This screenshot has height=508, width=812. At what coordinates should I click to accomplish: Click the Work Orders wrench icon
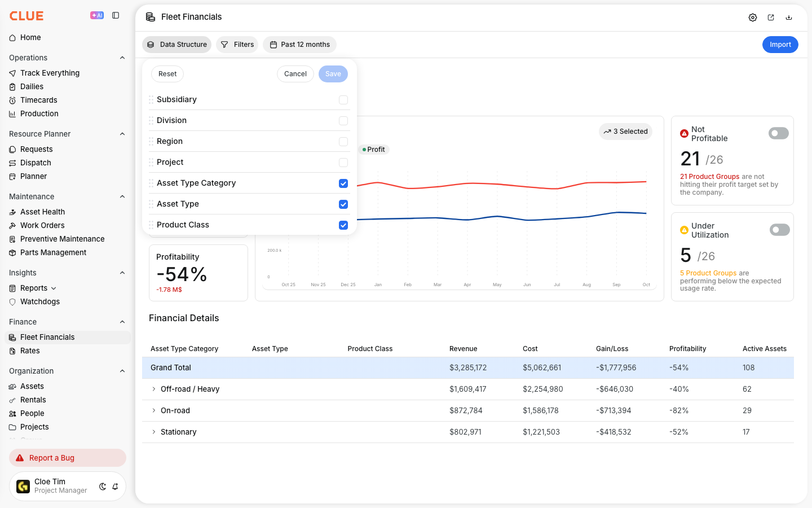[x=12, y=225]
